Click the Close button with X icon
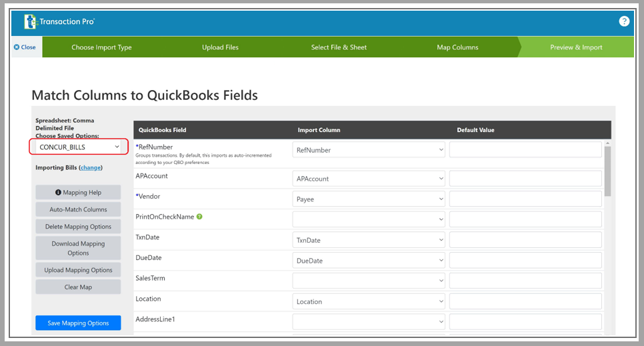 click(25, 47)
